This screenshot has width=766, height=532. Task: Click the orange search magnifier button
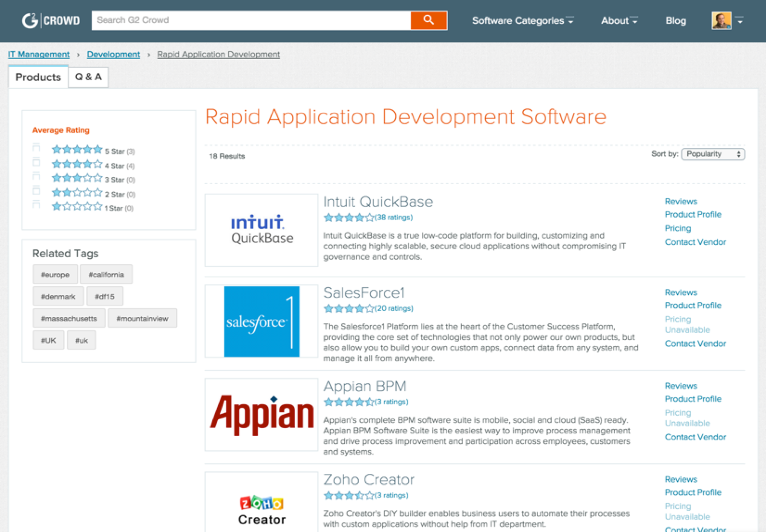pyautogui.click(x=429, y=20)
